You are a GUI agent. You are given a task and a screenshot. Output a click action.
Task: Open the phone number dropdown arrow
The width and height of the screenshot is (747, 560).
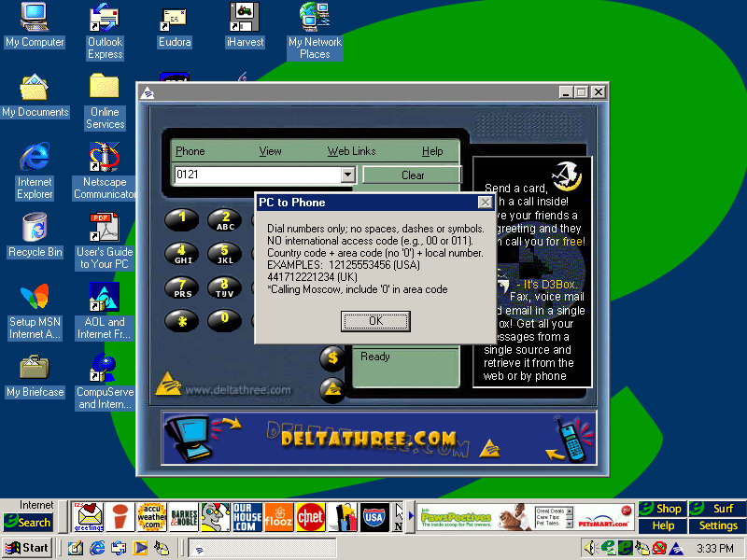347,175
